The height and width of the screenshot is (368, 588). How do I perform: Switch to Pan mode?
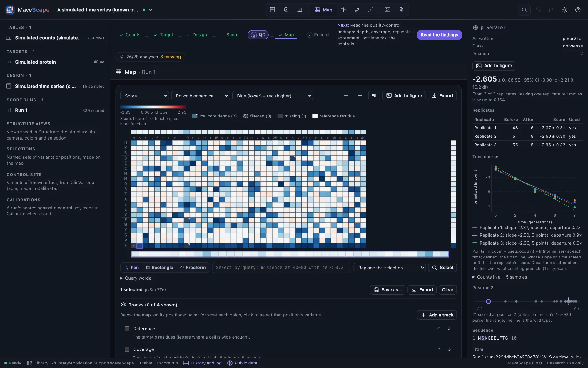point(132,268)
